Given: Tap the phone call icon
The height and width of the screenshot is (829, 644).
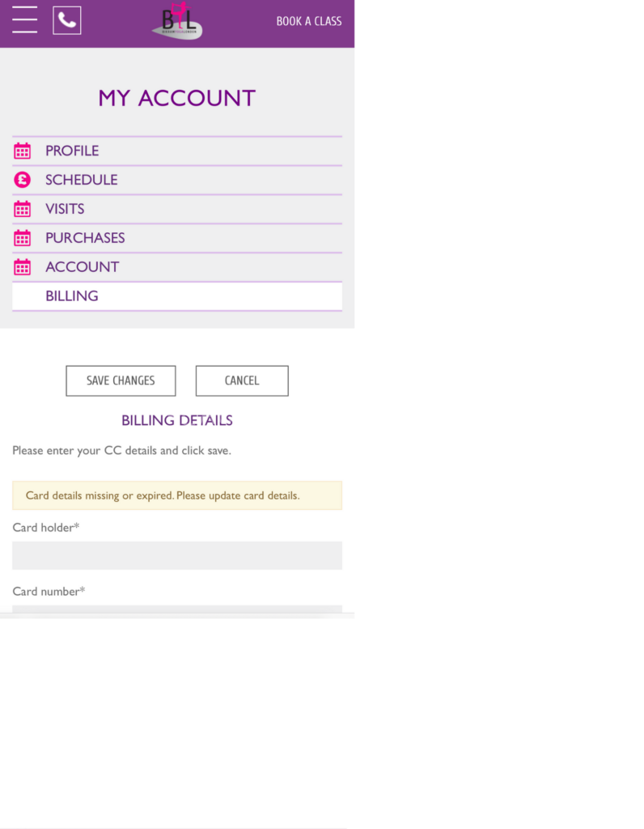Looking at the screenshot, I should pos(67,20).
